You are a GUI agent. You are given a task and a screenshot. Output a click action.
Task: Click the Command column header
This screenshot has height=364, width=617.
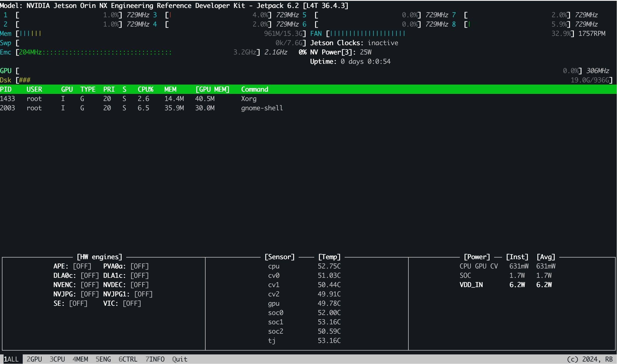pos(255,89)
